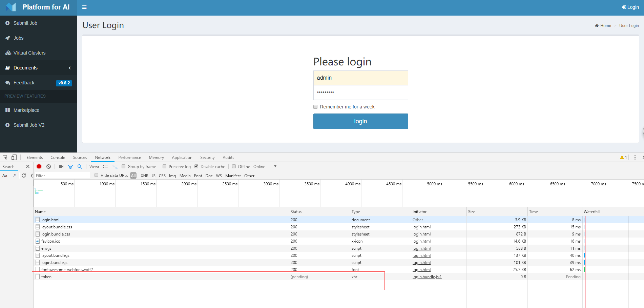The width and height of the screenshot is (644, 308).
Task: Enable screenshot capture with the camera icon
Action: tap(61, 166)
